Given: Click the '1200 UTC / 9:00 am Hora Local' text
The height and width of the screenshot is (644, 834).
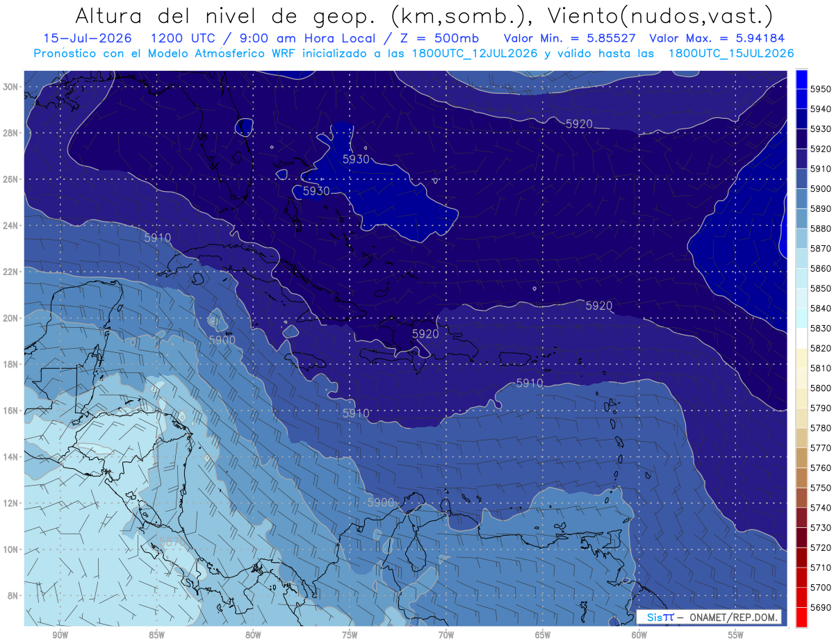Looking at the screenshot, I should [264, 38].
